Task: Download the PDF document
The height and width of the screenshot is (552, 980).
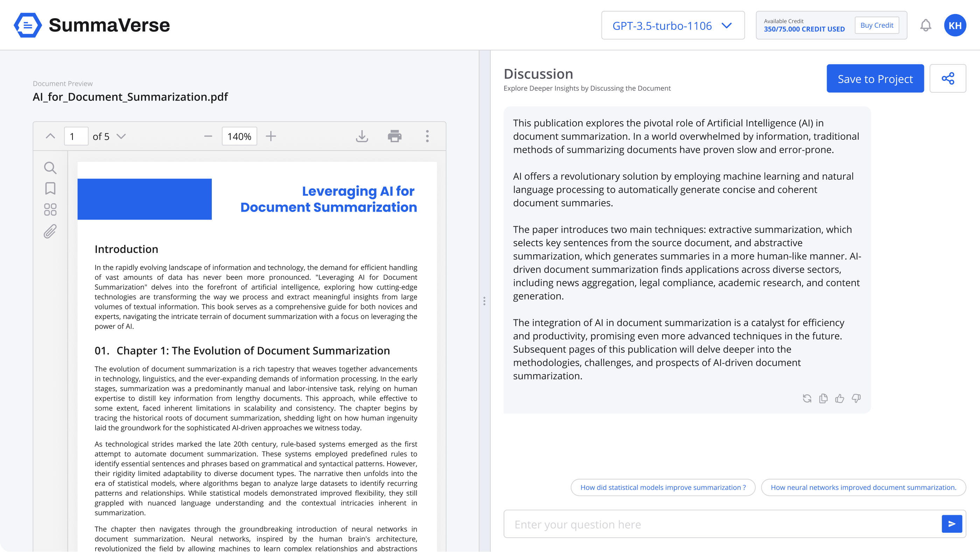Action: click(362, 136)
